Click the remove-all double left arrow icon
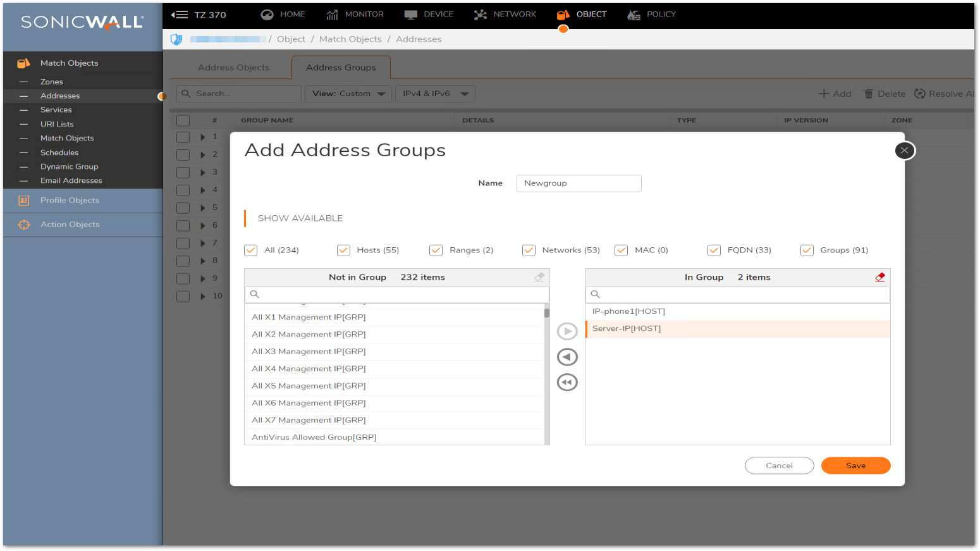The image size is (980, 551). pyautogui.click(x=567, y=383)
